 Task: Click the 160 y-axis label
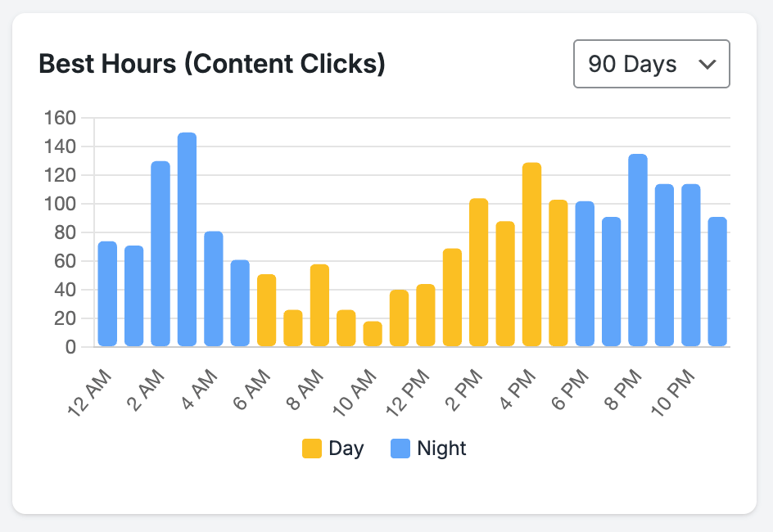[61, 118]
